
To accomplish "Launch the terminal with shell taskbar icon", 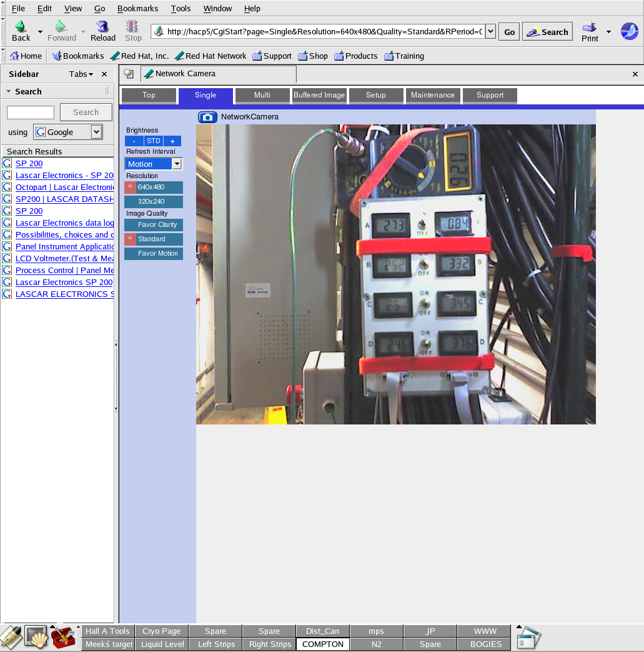I will 37,637.
